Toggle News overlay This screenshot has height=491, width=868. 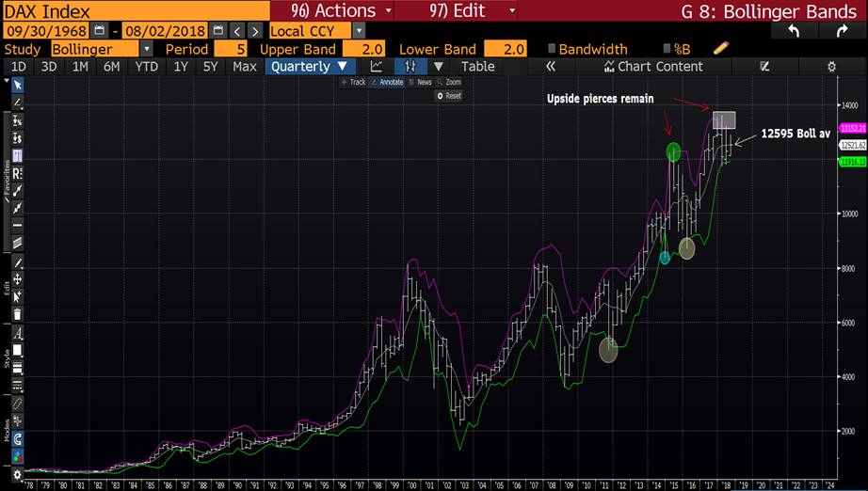[420, 82]
